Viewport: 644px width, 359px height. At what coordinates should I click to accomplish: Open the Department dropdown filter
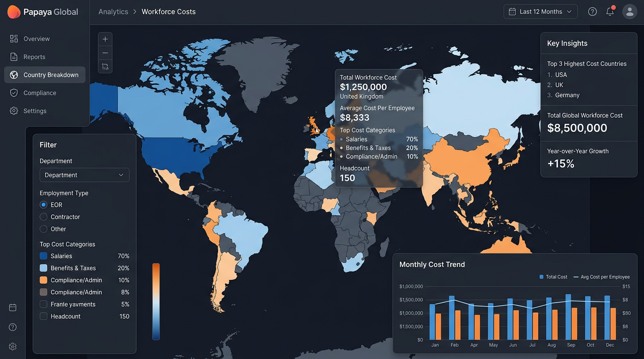pos(84,175)
